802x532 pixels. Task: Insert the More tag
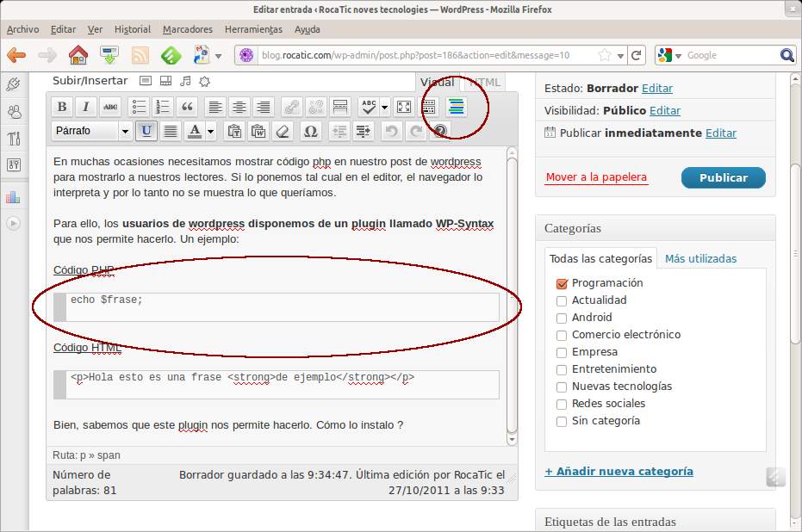pyautogui.click(x=340, y=107)
